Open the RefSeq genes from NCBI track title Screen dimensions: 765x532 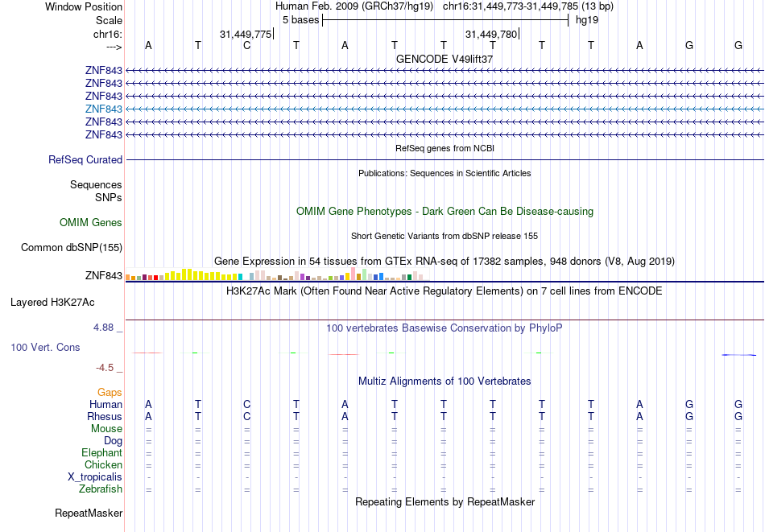tap(445, 148)
